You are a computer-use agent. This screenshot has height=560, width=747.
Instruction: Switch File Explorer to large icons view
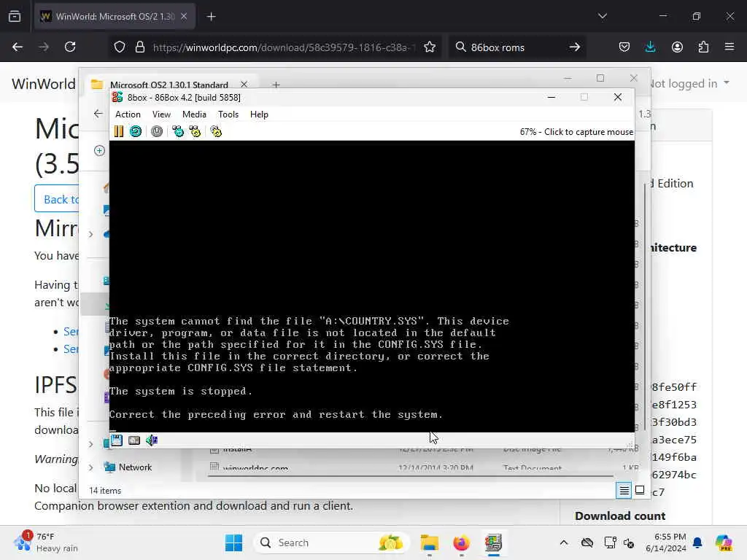(x=640, y=490)
